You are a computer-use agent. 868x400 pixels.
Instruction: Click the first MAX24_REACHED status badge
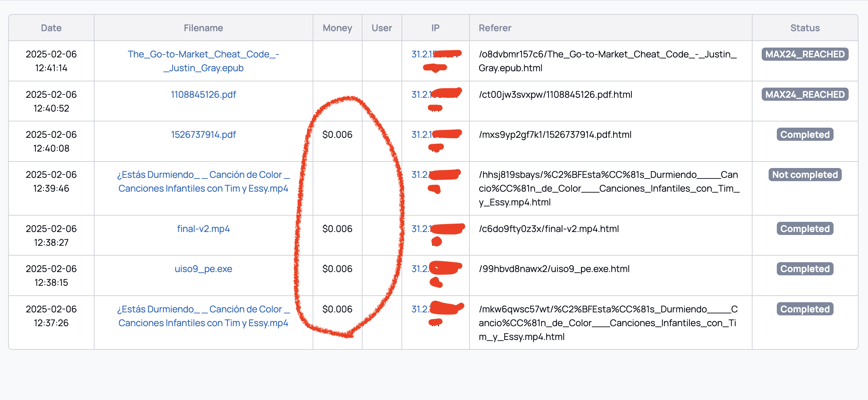pos(805,54)
